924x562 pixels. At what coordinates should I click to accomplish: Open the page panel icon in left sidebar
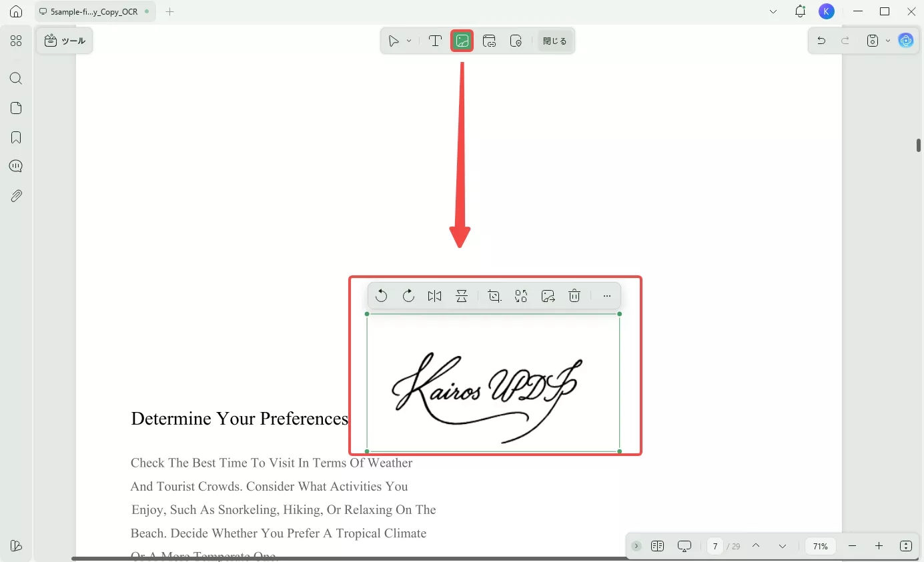click(x=16, y=108)
